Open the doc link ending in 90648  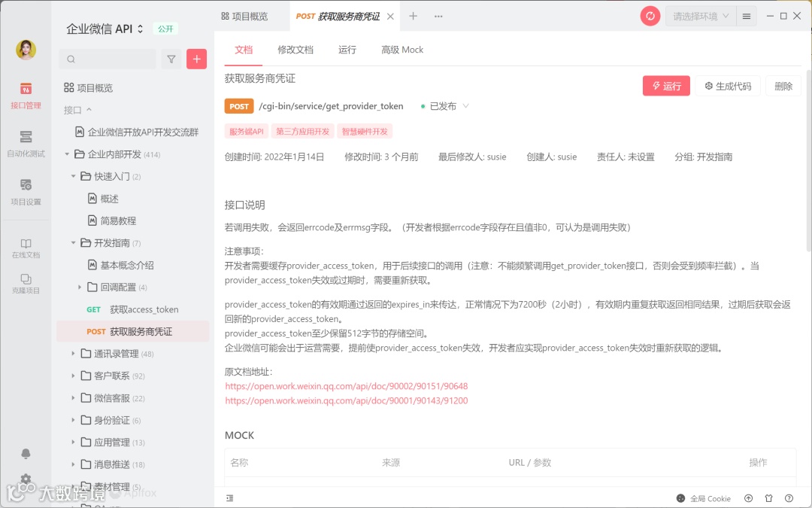click(x=347, y=386)
